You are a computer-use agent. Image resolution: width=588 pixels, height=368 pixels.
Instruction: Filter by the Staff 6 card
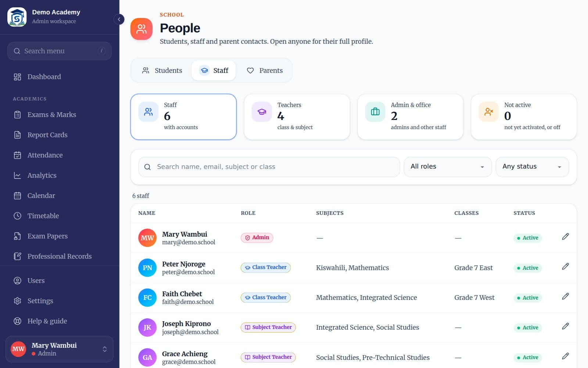[183, 117]
